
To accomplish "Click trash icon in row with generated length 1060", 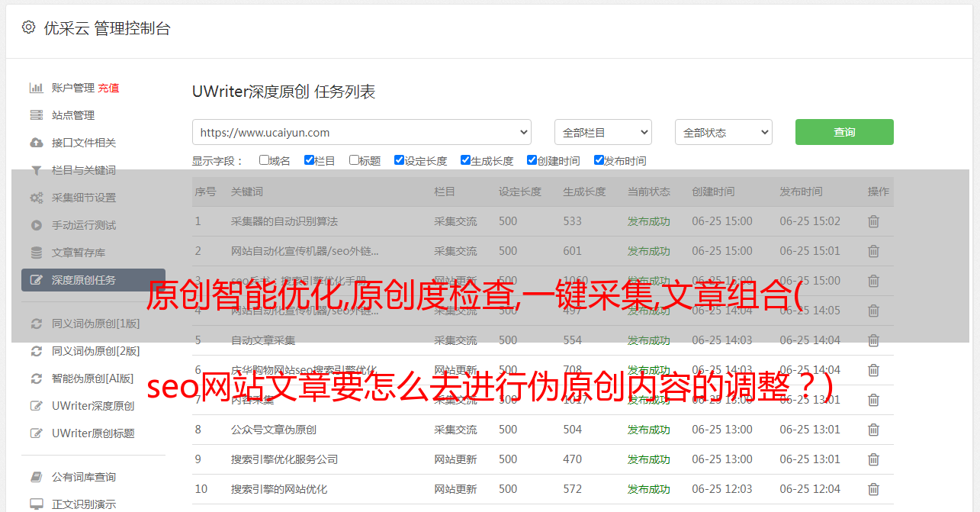I will tap(873, 281).
